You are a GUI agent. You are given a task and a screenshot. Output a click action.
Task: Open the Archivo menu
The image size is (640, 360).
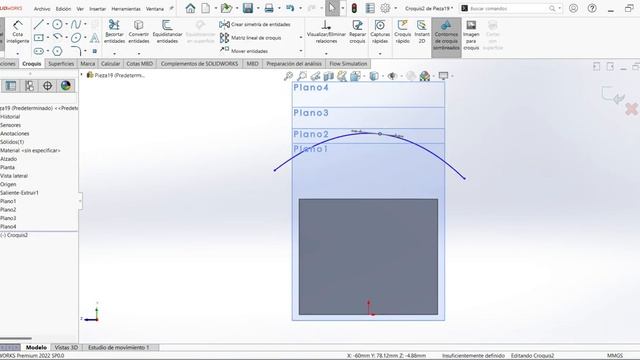pos(42,9)
